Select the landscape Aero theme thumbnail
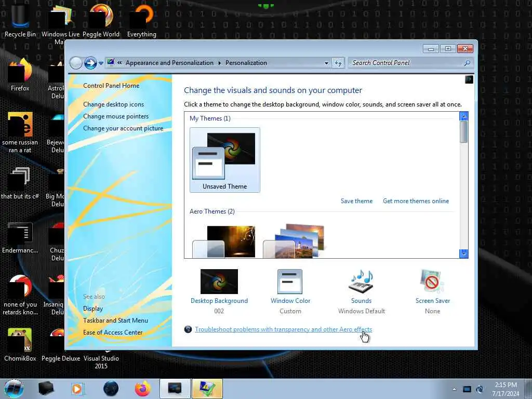The width and height of the screenshot is (532, 399). (295, 241)
